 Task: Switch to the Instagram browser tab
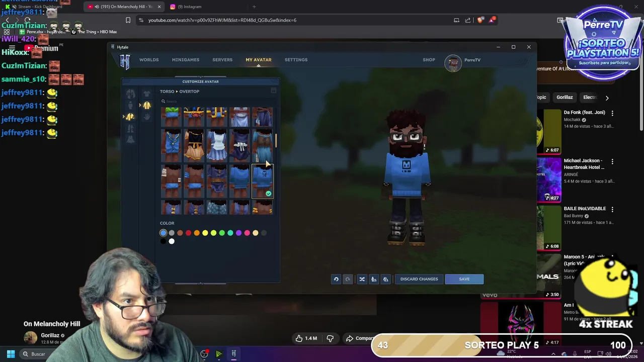click(x=189, y=7)
